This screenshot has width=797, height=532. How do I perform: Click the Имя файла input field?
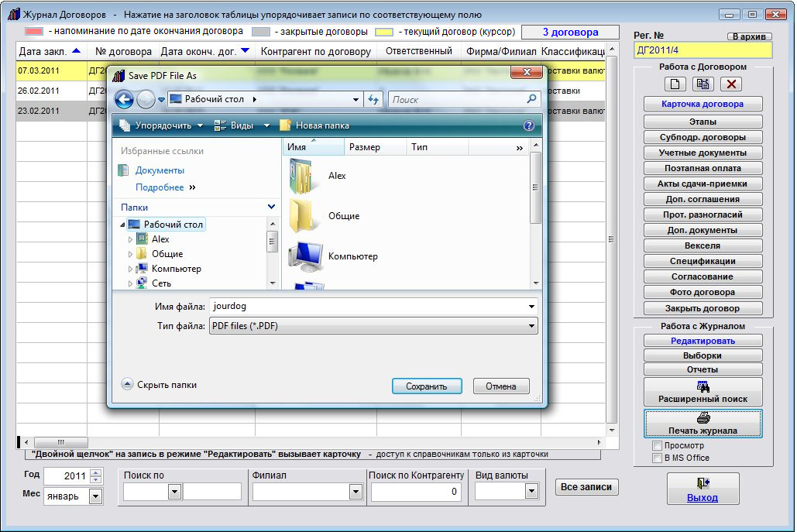(x=368, y=306)
